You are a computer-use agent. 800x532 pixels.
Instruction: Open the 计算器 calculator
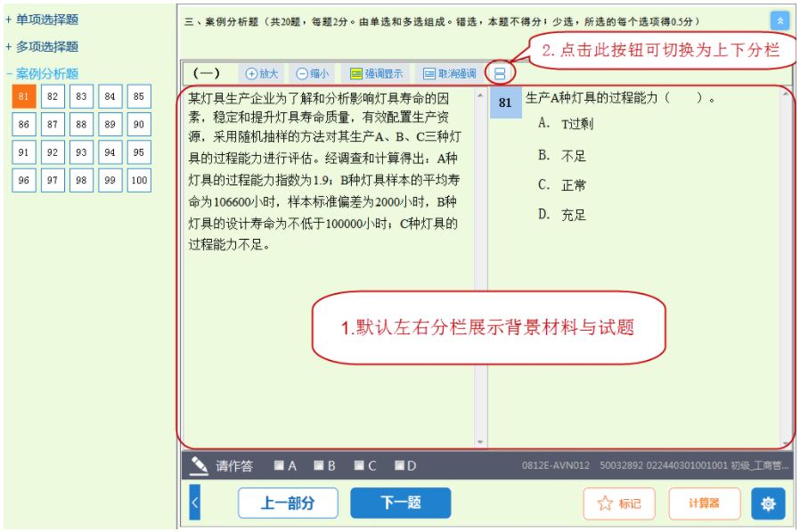704,503
